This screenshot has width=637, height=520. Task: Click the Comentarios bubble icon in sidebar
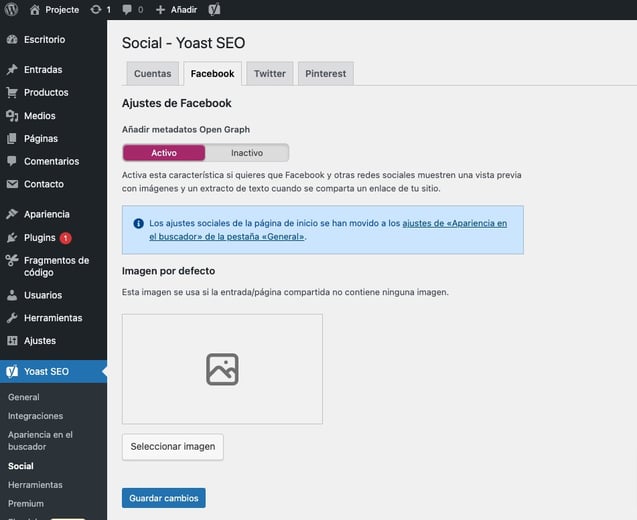(12, 161)
